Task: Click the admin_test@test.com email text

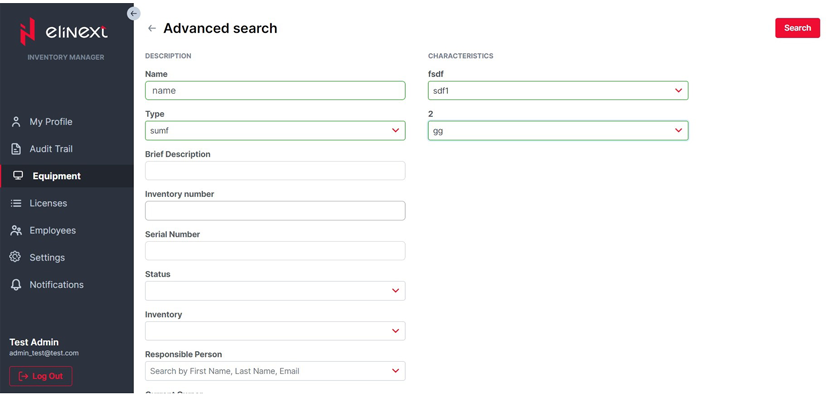Action: 44,353
